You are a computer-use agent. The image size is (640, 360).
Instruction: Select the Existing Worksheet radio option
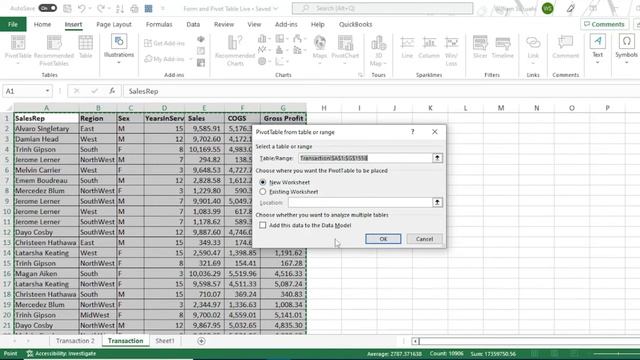tap(263, 191)
